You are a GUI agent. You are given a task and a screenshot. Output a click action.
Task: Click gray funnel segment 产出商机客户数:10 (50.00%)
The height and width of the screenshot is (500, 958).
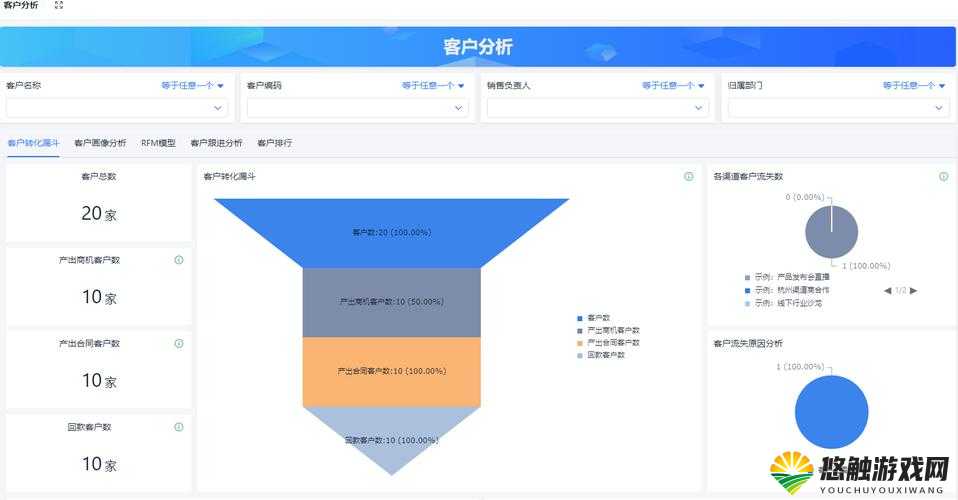[x=392, y=302]
